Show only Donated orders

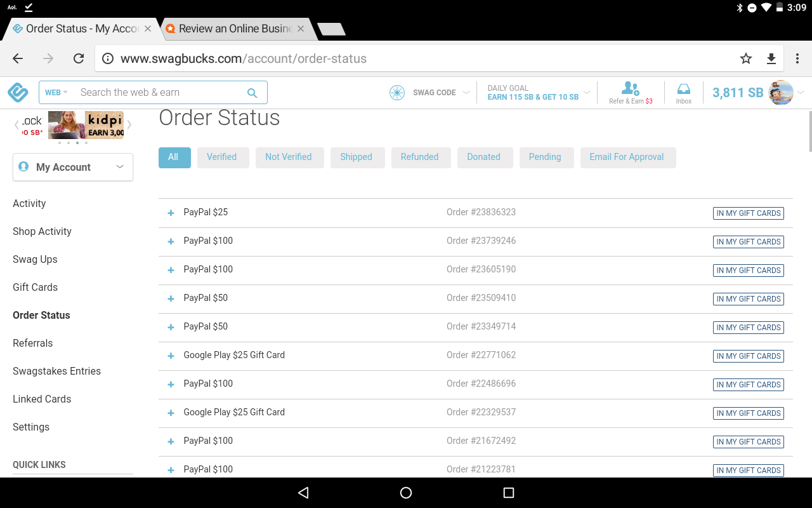pos(485,157)
